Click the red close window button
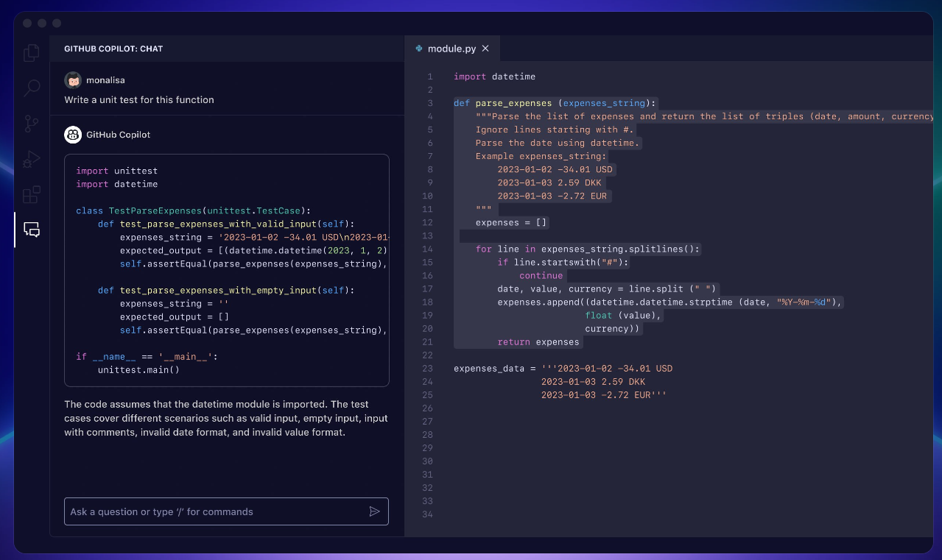Viewport: 942px width, 560px height. pyautogui.click(x=27, y=24)
